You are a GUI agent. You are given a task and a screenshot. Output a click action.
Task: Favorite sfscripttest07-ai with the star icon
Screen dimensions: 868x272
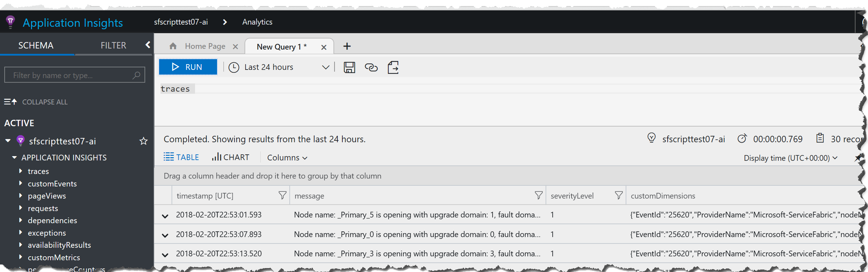point(143,141)
